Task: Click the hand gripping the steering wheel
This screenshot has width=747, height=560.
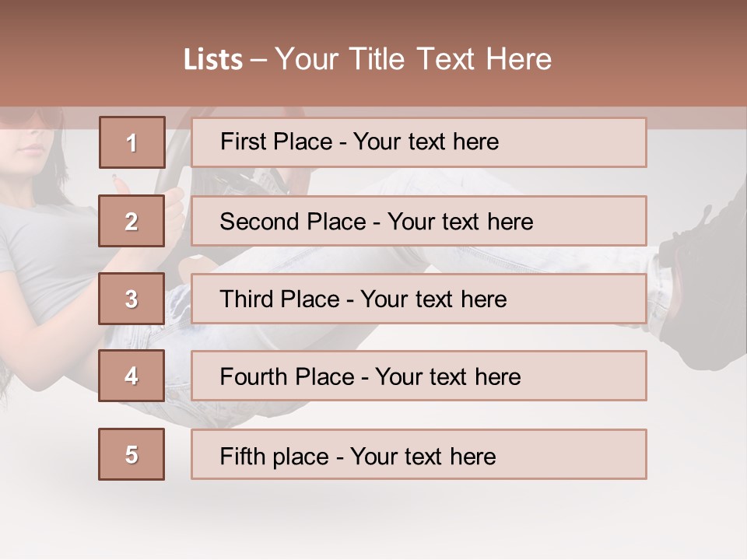Action: tap(177, 206)
